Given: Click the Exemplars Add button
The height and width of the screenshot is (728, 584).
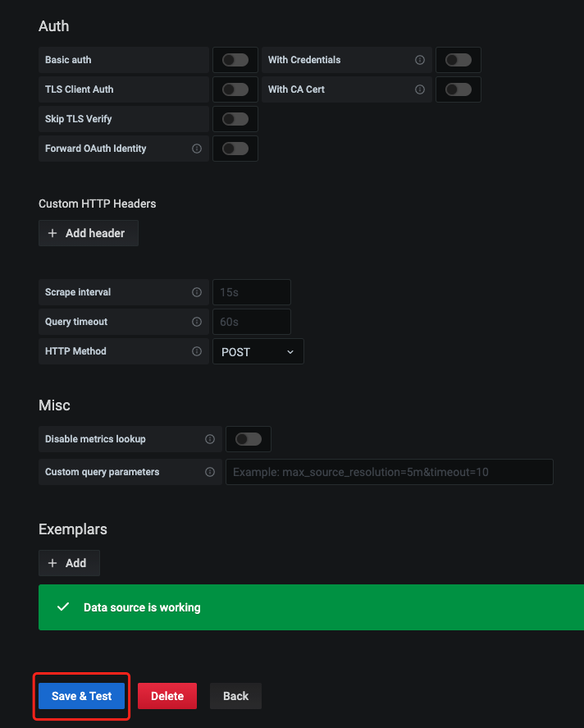Looking at the screenshot, I should (69, 563).
